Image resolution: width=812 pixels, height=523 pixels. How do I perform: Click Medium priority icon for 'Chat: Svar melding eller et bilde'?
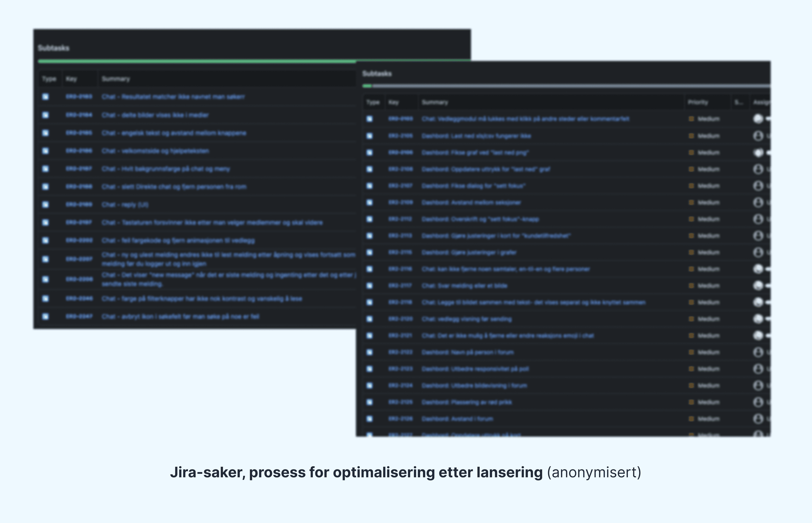tap(691, 286)
